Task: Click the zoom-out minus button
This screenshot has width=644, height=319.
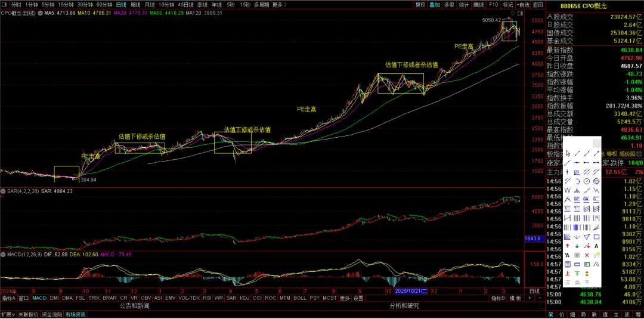Action: 540,298
